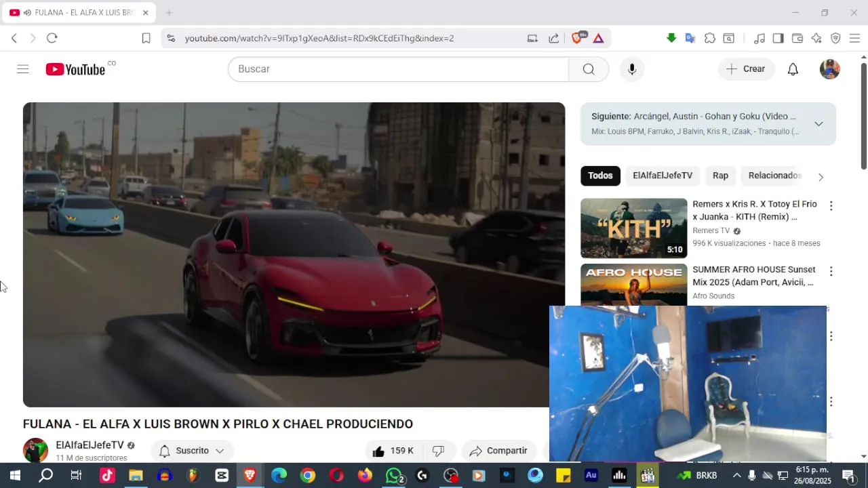This screenshot has width=868, height=488.
Task: Open File Explorer from taskbar
Action: pyautogui.click(x=136, y=476)
